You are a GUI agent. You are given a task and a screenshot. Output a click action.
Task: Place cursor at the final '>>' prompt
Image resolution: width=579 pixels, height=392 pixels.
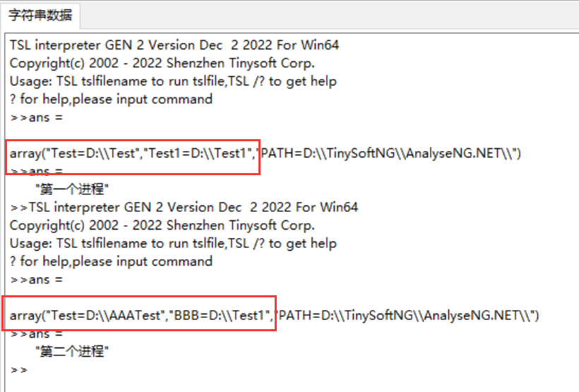coord(19,369)
